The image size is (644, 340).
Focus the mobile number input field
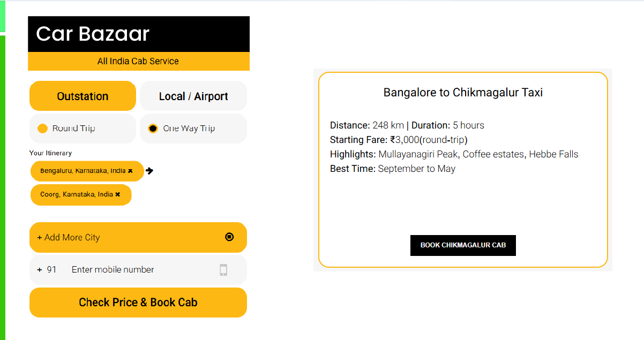(139, 270)
